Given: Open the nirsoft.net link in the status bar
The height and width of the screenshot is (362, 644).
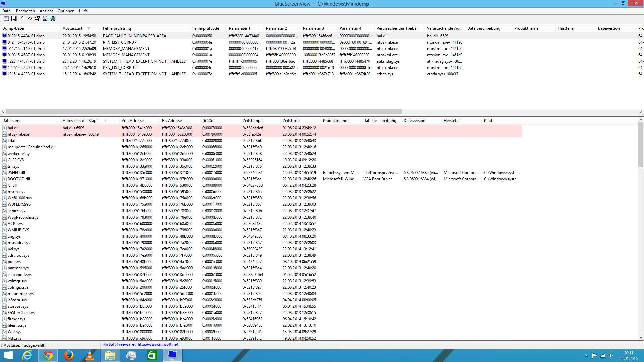Looking at the screenshot, I should coord(158,344).
